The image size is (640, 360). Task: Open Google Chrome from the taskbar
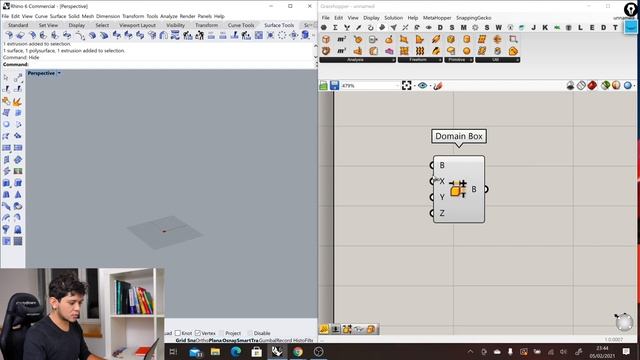298,351
